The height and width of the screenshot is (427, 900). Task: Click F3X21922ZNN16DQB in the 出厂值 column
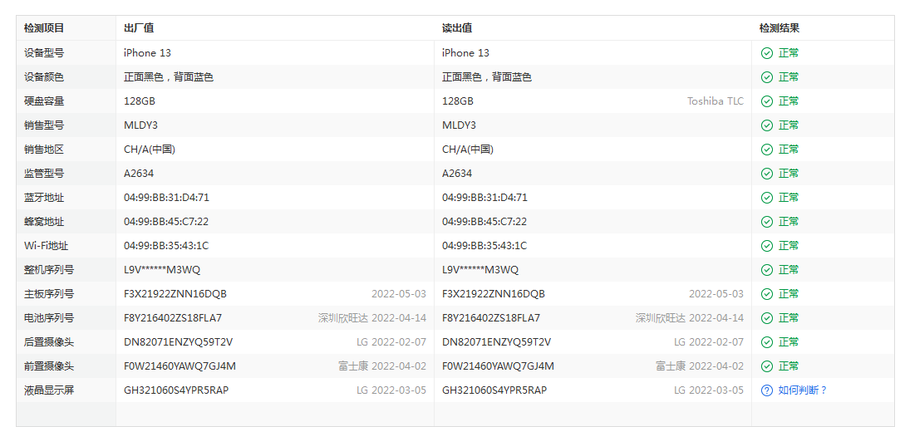point(175,294)
